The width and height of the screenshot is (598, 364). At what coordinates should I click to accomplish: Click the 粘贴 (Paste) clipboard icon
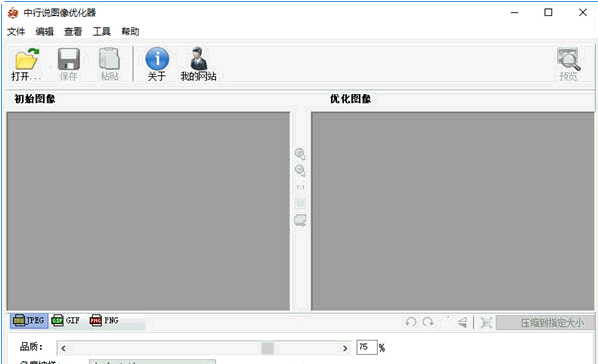[x=109, y=59]
